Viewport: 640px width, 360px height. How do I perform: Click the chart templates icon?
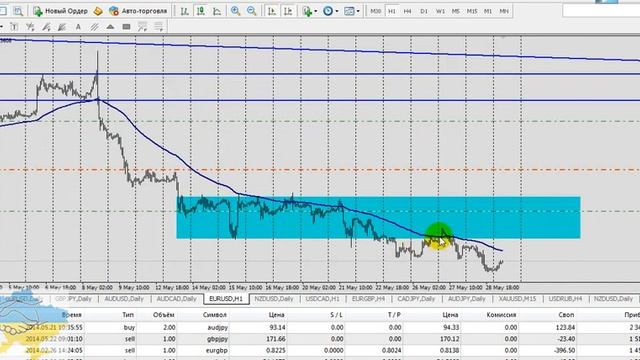pyautogui.click(x=349, y=11)
